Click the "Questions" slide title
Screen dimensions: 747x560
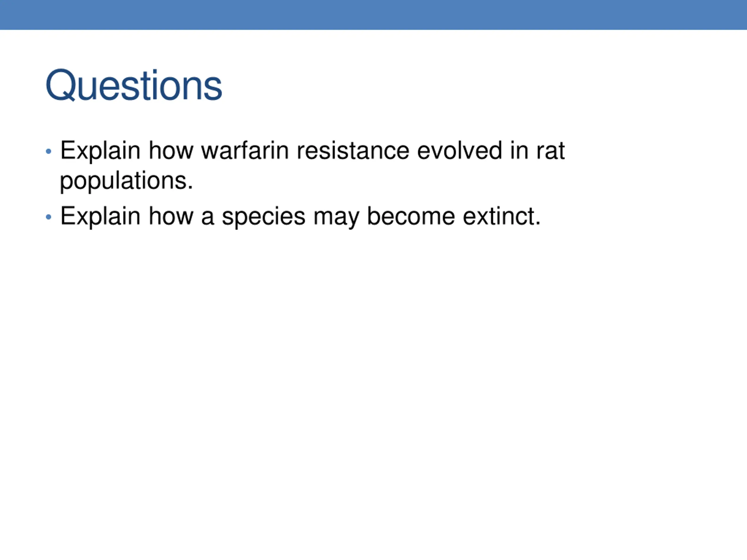(x=134, y=85)
